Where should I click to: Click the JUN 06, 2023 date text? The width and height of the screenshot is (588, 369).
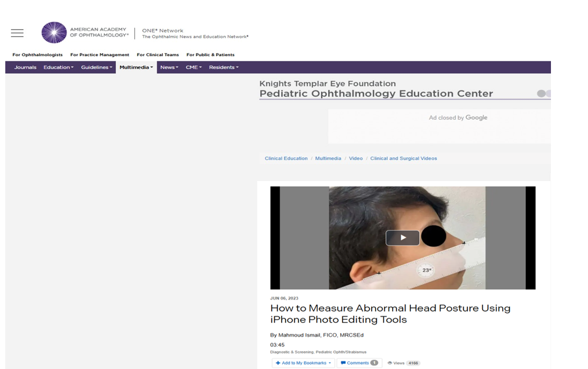pyautogui.click(x=284, y=299)
